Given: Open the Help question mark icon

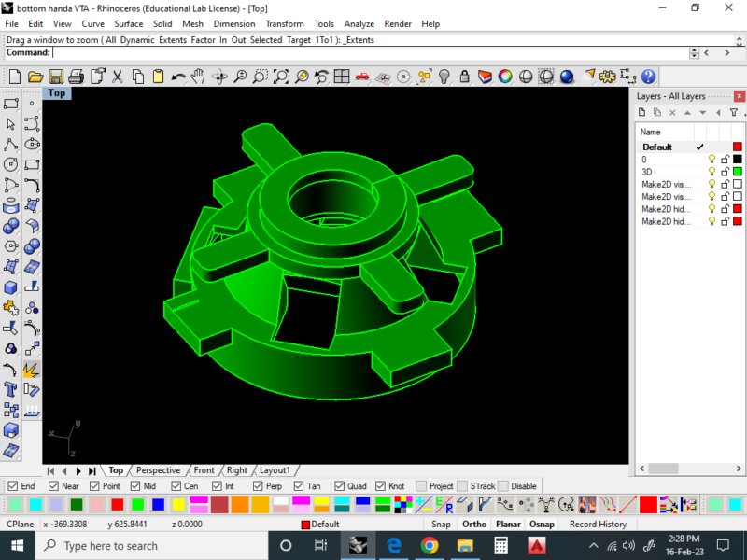Looking at the screenshot, I should 648,77.
